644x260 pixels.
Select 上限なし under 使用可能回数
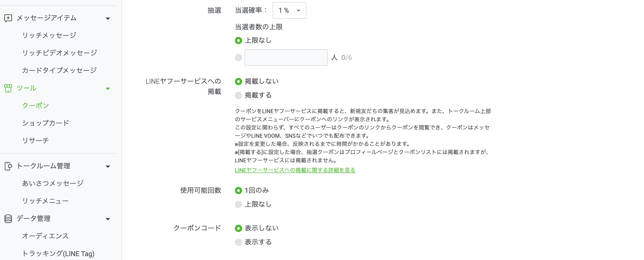click(238, 204)
